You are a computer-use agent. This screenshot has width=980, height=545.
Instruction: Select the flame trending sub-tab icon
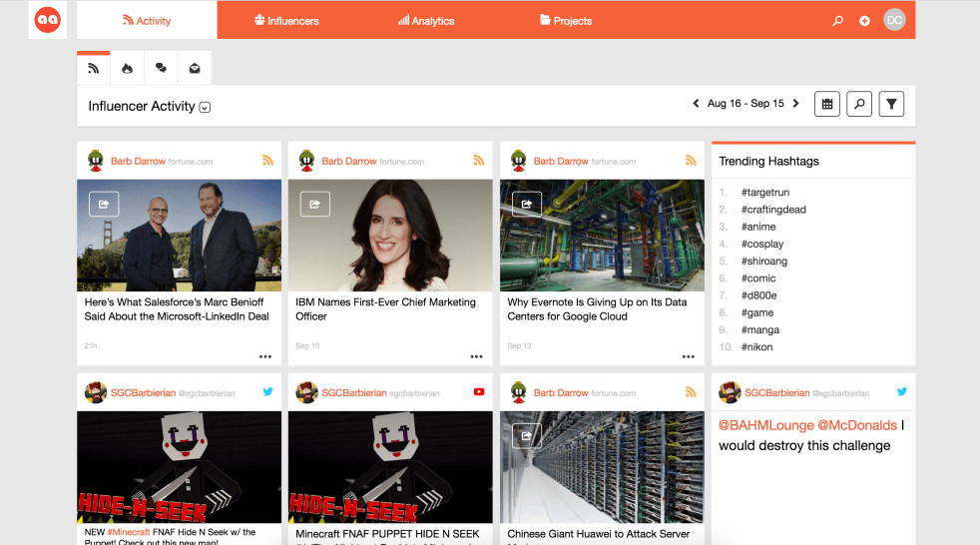click(x=128, y=68)
